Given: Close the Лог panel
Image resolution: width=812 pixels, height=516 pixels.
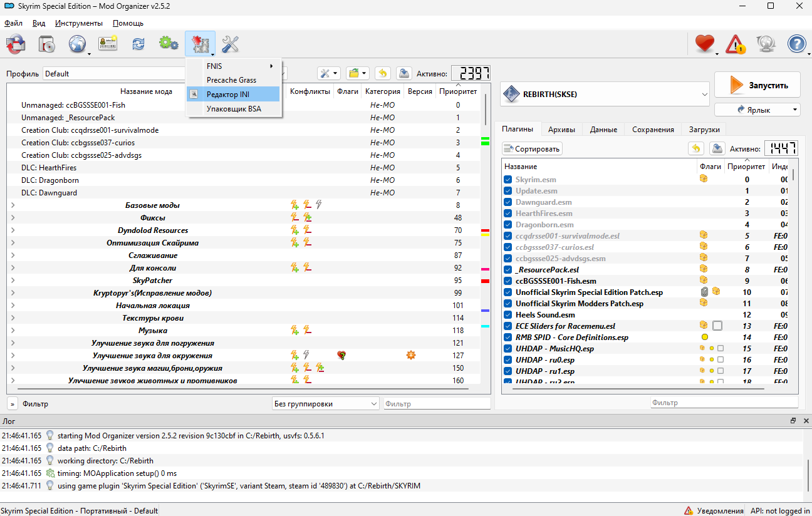Looking at the screenshot, I should 806,421.
